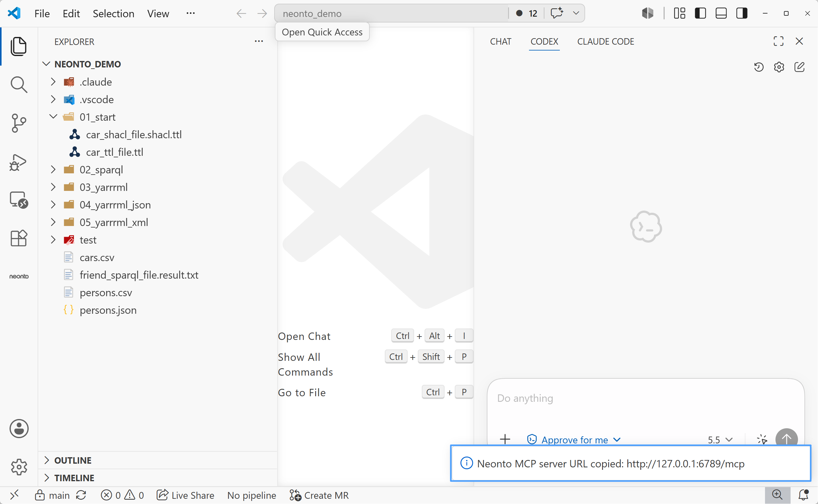This screenshot has height=504, width=818.
Task: Open the neonto activity bar view
Action: 19,276
